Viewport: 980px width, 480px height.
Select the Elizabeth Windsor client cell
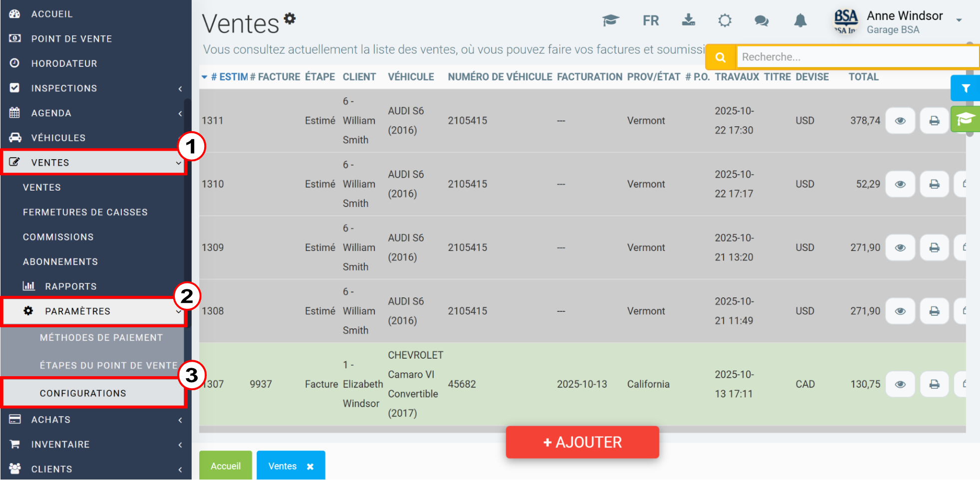363,384
